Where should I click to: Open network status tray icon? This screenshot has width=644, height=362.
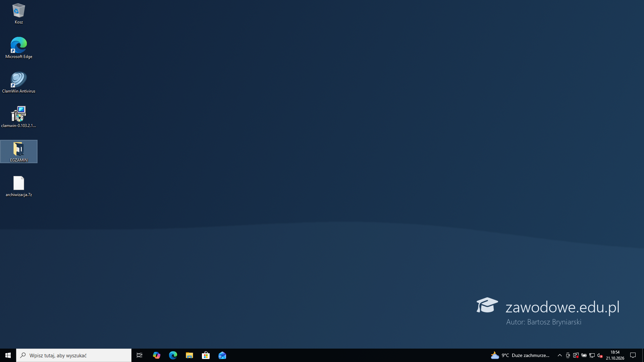592,355
